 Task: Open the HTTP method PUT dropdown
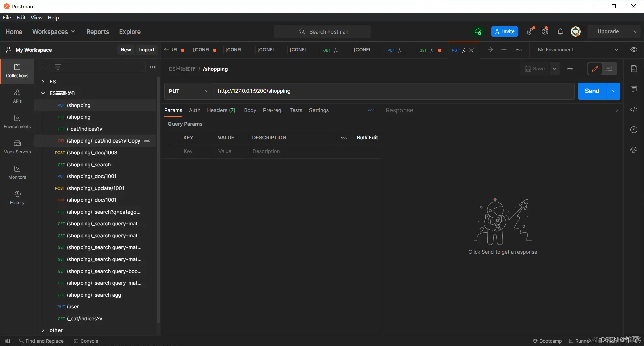[x=189, y=91]
